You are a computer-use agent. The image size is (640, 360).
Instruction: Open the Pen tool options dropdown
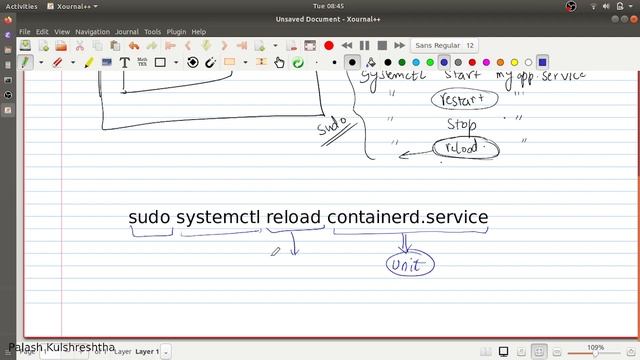point(41,62)
